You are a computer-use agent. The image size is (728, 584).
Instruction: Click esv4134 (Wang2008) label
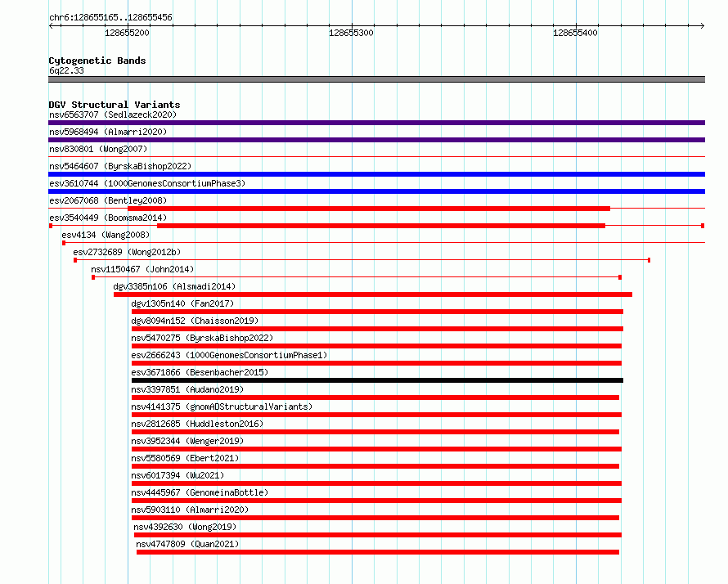click(106, 235)
